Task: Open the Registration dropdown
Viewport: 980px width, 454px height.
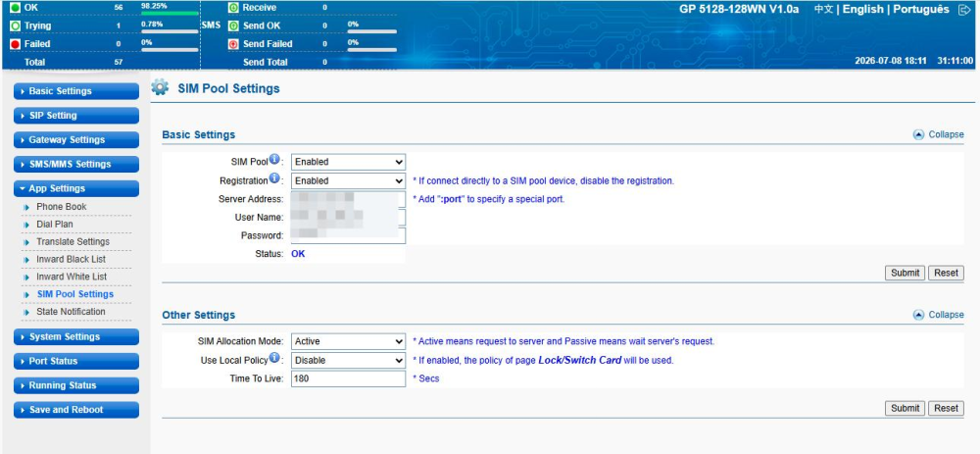Action: point(348,180)
